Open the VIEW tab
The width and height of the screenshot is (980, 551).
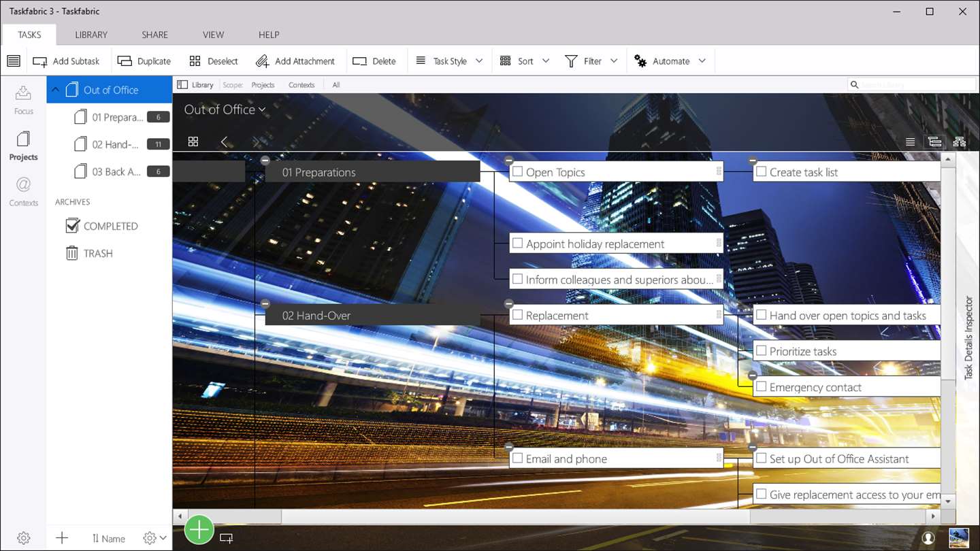213,35
